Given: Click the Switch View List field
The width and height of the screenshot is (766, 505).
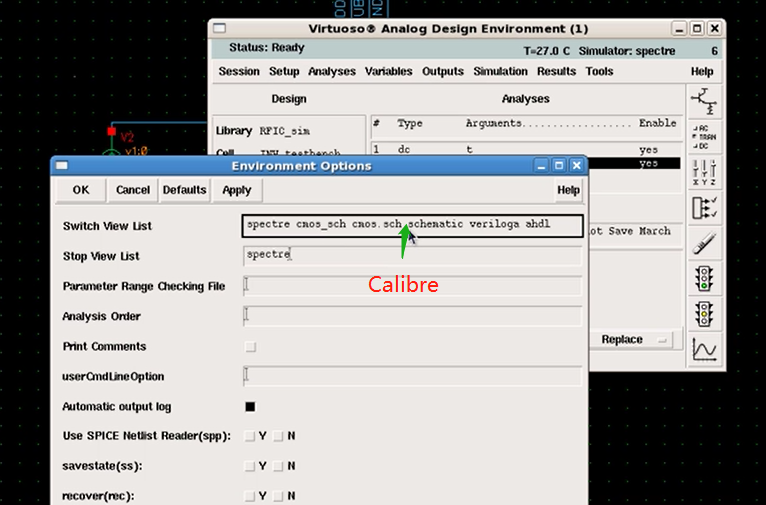Looking at the screenshot, I should pyautogui.click(x=412, y=226).
